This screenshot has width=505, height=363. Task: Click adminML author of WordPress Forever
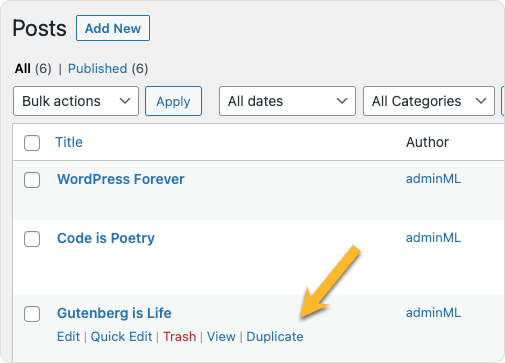coord(433,179)
